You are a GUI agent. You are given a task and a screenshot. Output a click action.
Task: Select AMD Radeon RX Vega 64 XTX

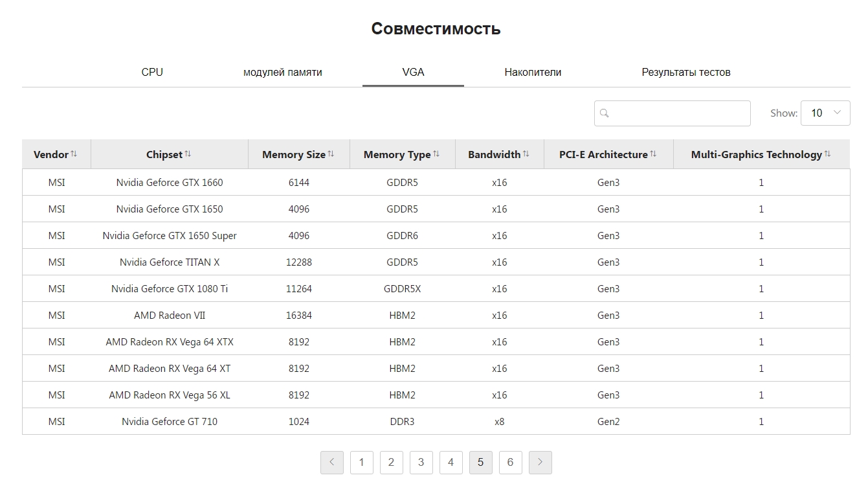pyautogui.click(x=170, y=342)
